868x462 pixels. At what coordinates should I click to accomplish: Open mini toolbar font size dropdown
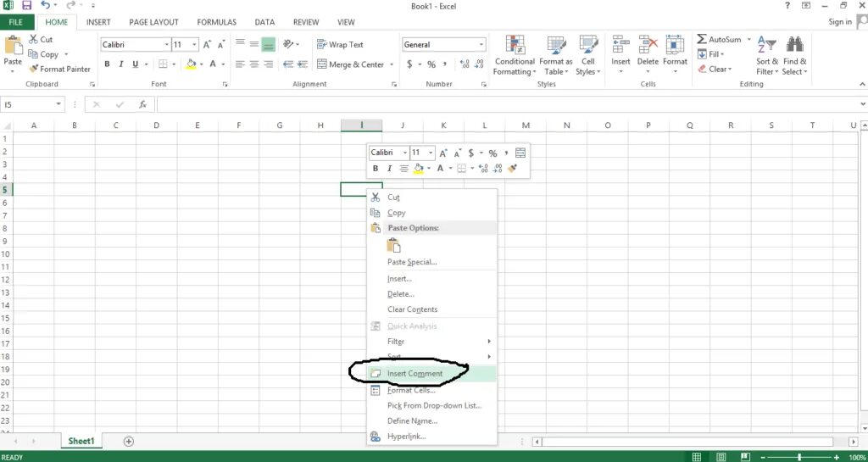pos(431,153)
